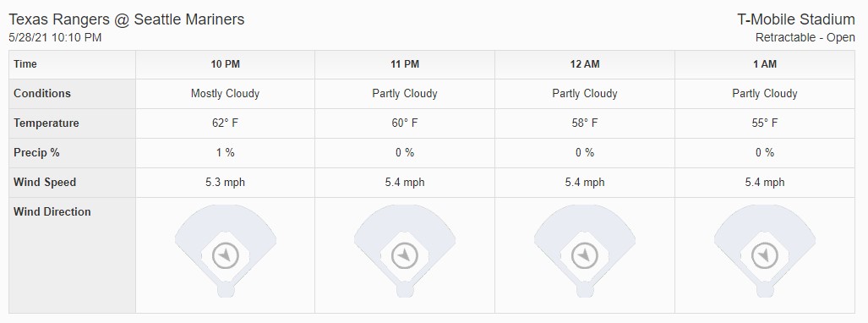Click the Texas Rangers @ Seattle Mariners title
Image resolution: width=868 pixels, height=323 pixels.
pos(127,19)
